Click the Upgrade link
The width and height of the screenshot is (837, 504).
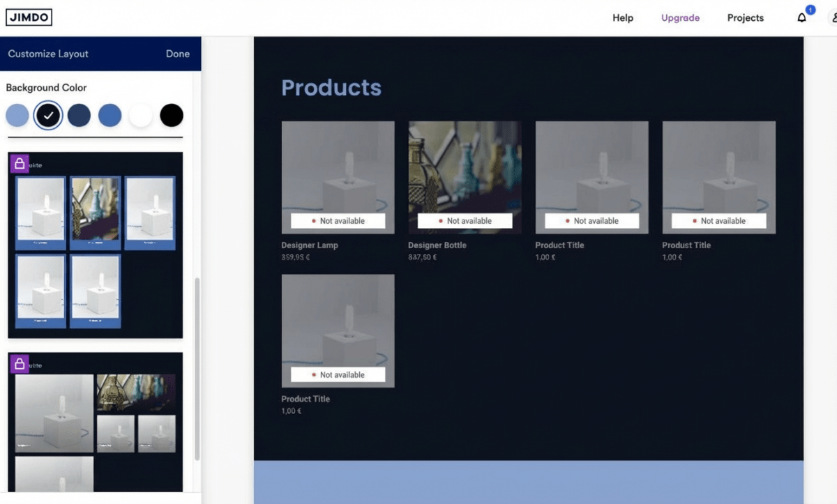pos(680,18)
